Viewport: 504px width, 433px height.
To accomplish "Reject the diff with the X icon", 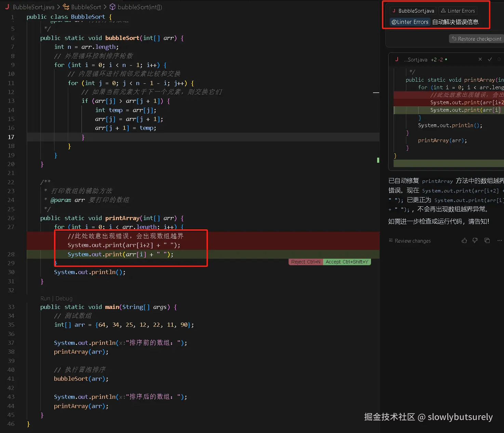I will tap(480, 59).
